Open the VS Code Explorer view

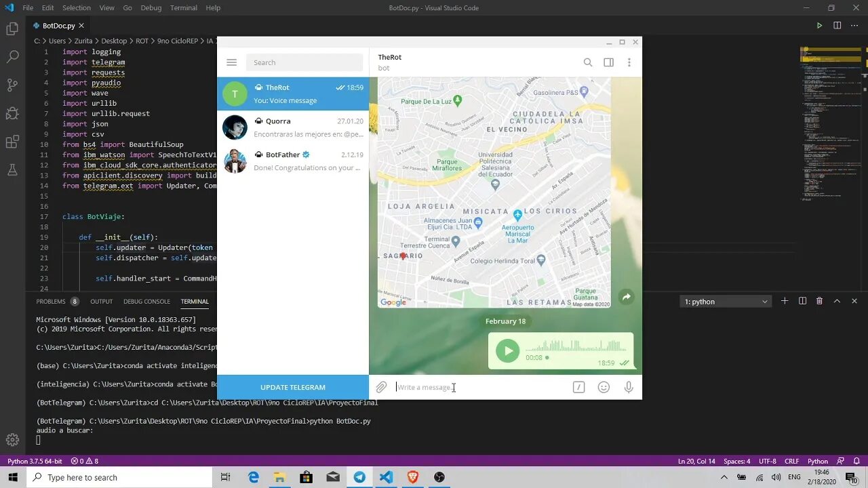tap(12, 29)
